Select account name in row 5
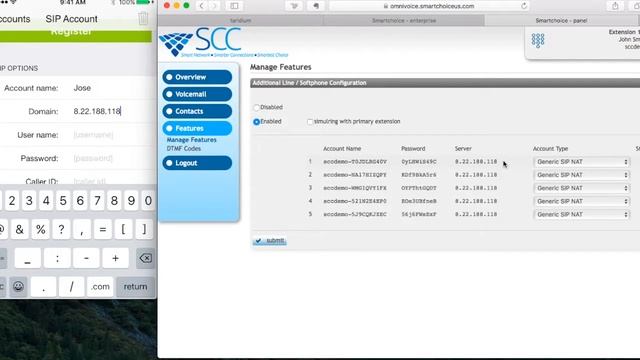 tap(355, 214)
